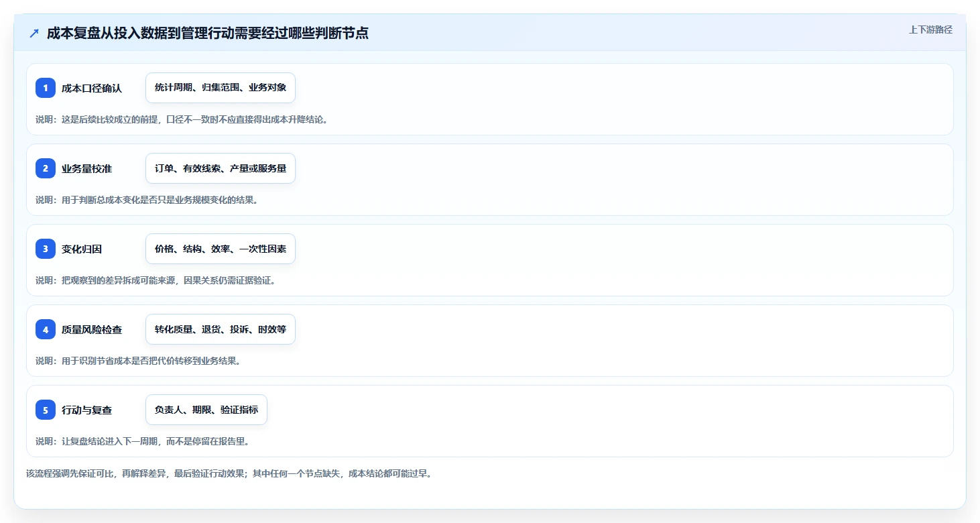Viewport: 980px width, 523px height.
Task: Click the 业务量校准 step name
Action: pos(87,168)
